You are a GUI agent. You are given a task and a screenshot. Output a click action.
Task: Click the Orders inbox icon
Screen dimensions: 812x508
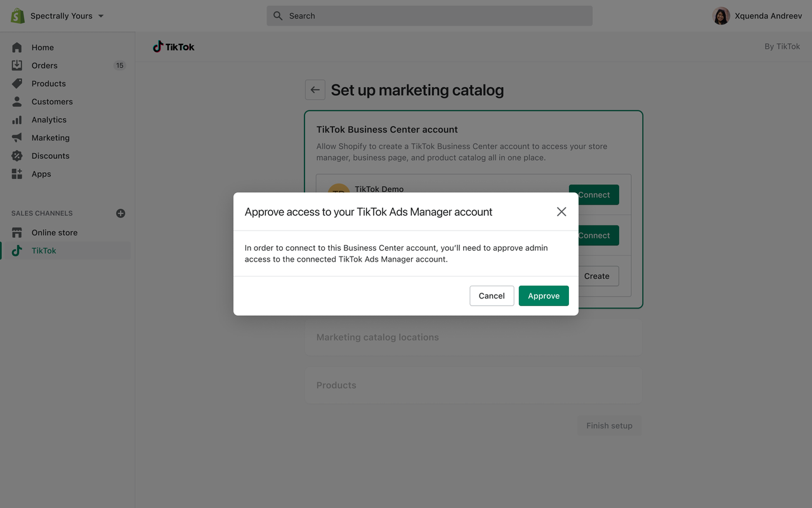click(17, 65)
